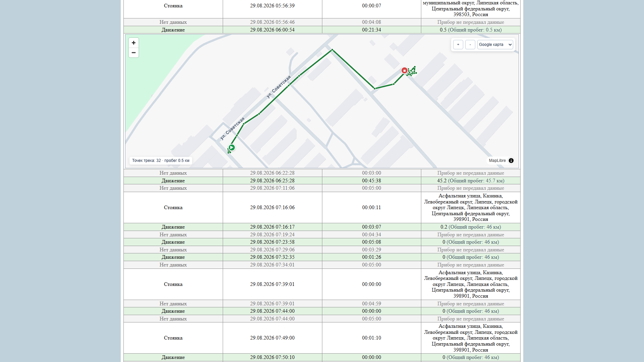The height and width of the screenshot is (362, 644).
Task: Zoom in the map with the large plus button
Action: pos(133,43)
